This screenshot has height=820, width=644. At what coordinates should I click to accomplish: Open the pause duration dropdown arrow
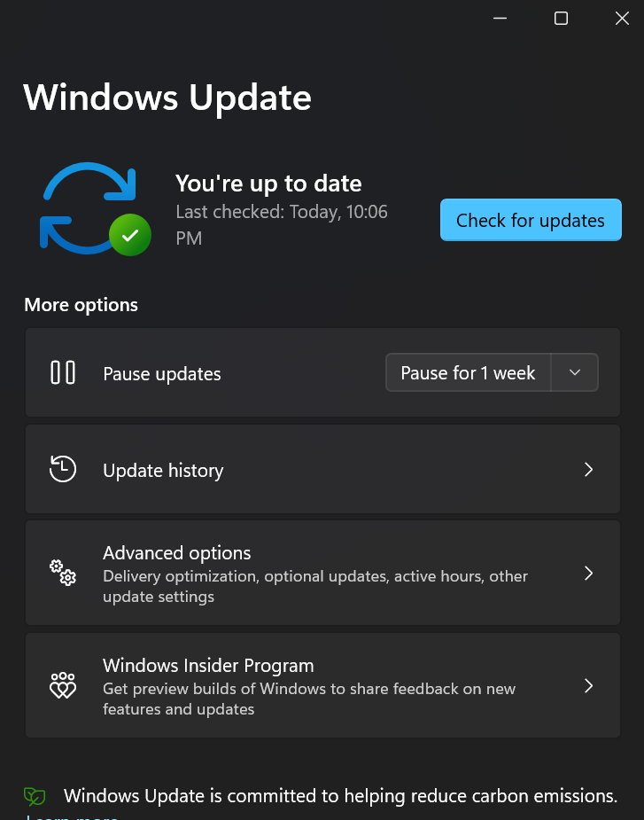[x=575, y=373]
